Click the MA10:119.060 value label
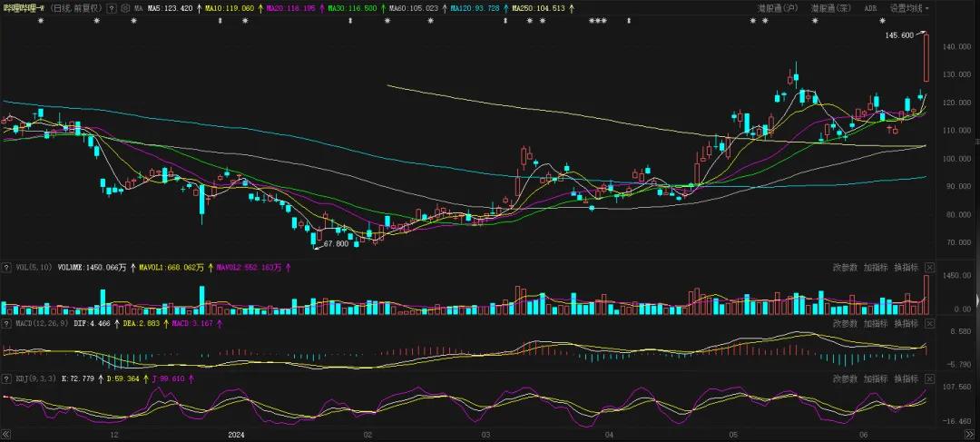The height and width of the screenshot is (442, 980). pyautogui.click(x=230, y=9)
